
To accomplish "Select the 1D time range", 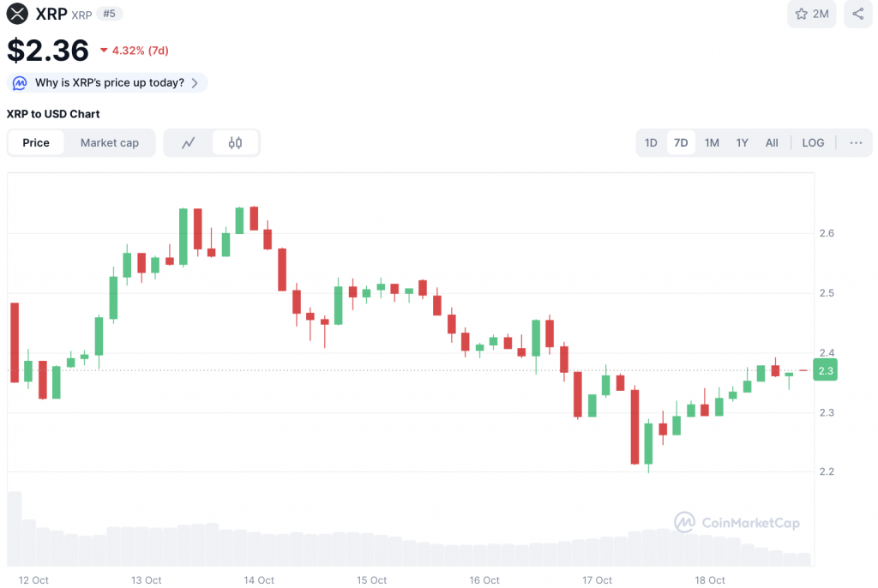I will click(651, 143).
